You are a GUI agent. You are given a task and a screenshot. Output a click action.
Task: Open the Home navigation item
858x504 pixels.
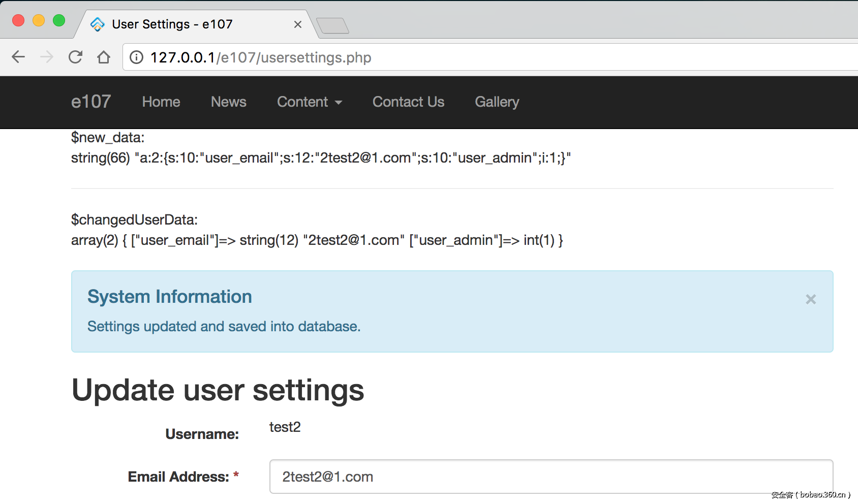point(161,102)
